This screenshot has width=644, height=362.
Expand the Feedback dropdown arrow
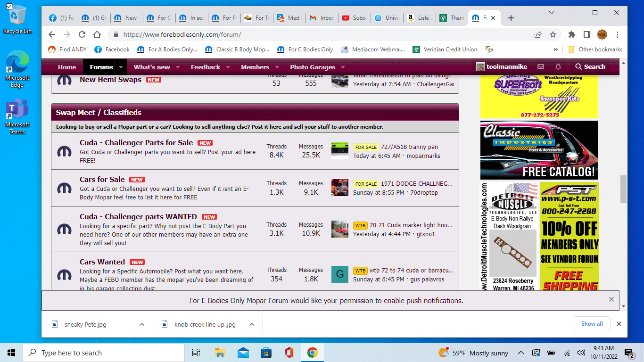(x=227, y=67)
